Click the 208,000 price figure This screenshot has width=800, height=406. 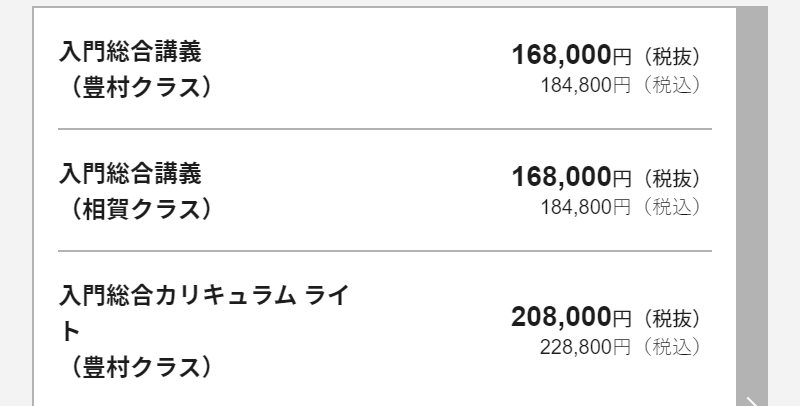click(561, 317)
